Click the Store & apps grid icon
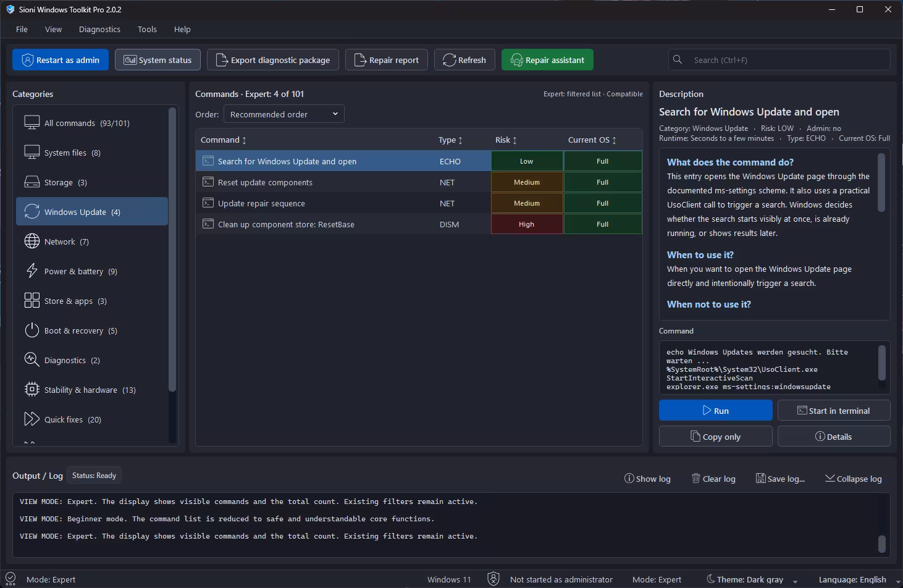903x588 pixels. [x=32, y=301]
